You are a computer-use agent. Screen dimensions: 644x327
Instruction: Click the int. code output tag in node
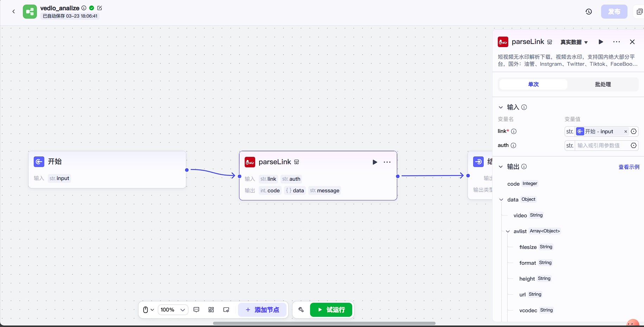270,191
